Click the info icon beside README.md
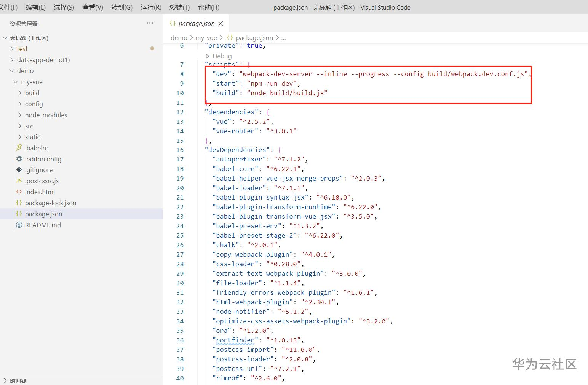 pos(19,225)
